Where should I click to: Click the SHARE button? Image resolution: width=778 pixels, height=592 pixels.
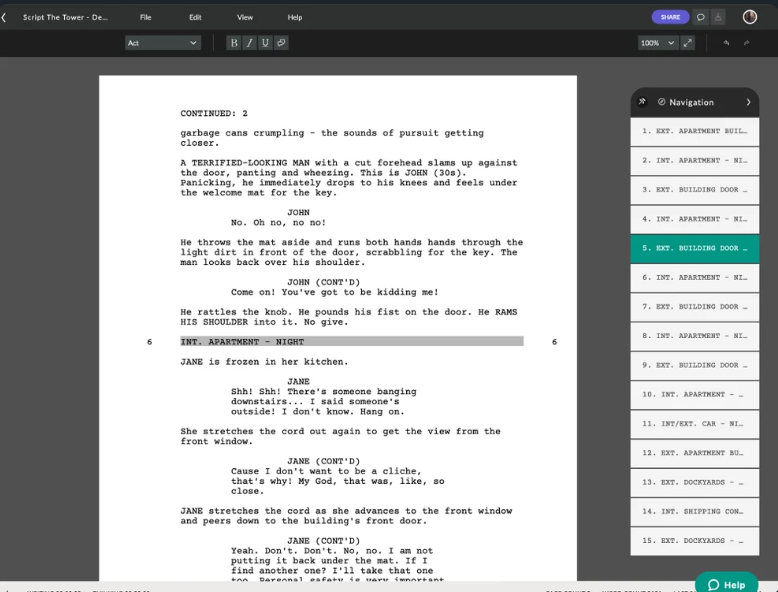tap(670, 17)
